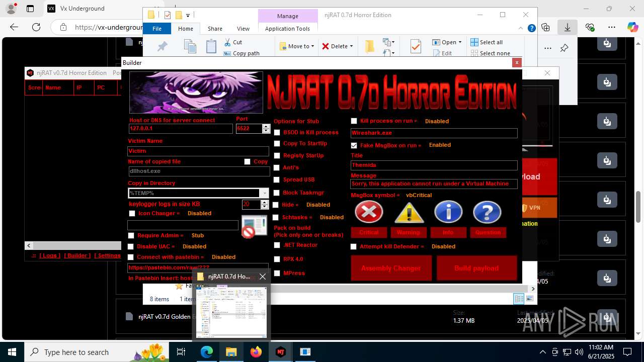
Task: Click the Copy icon in Explorer ribbon
Action: [190, 47]
